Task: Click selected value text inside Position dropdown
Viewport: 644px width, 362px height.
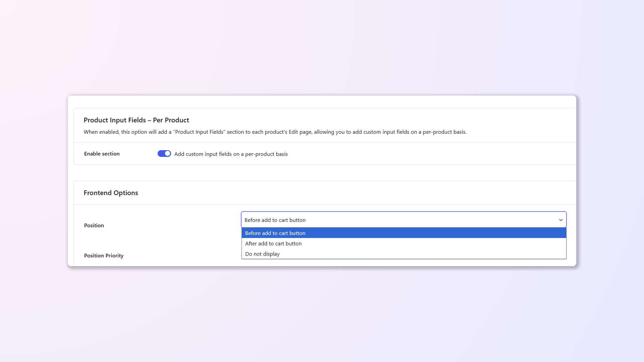Action: pyautogui.click(x=275, y=220)
